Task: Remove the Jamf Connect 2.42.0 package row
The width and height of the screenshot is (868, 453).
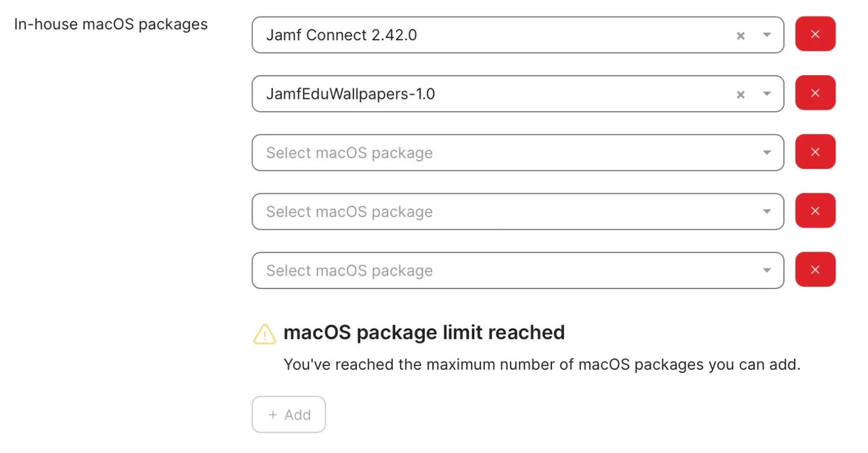Action: [x=815, y=34]
